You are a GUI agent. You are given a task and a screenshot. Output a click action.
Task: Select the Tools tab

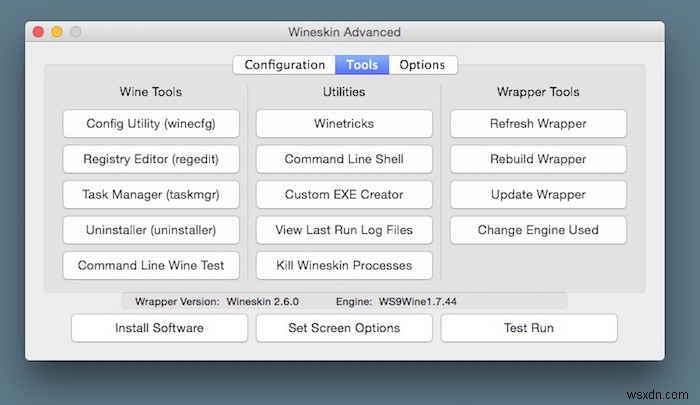[x=362, y=65]
